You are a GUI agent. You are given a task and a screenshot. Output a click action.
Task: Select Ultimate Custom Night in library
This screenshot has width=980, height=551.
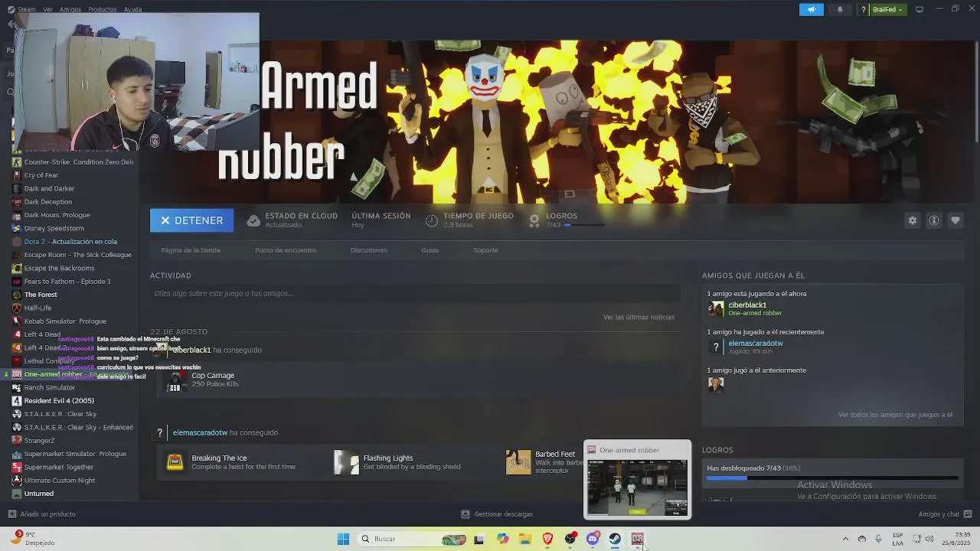pyautogui.click(x=60, y=481)
